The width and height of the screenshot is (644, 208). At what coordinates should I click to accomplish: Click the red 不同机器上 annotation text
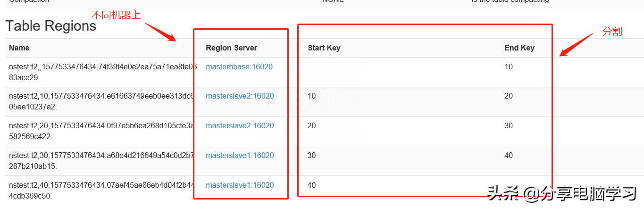116,15
